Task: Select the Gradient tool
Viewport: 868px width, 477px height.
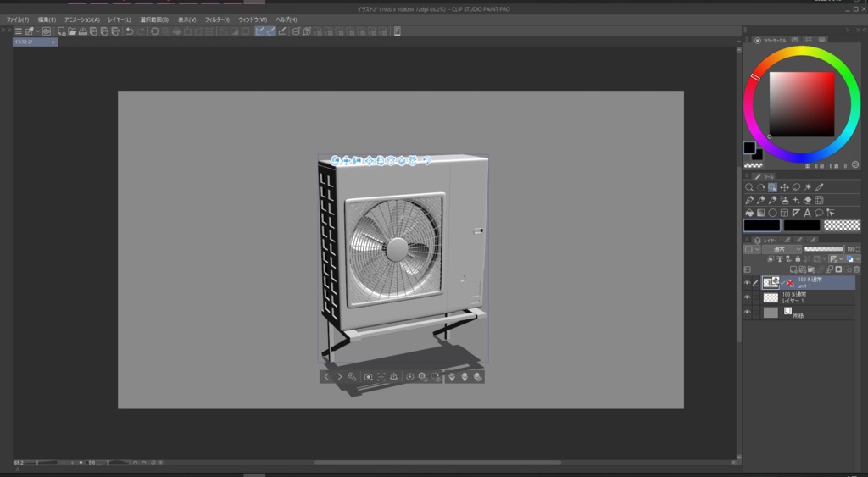Action: pyautogui.click(x=761, y=213)
